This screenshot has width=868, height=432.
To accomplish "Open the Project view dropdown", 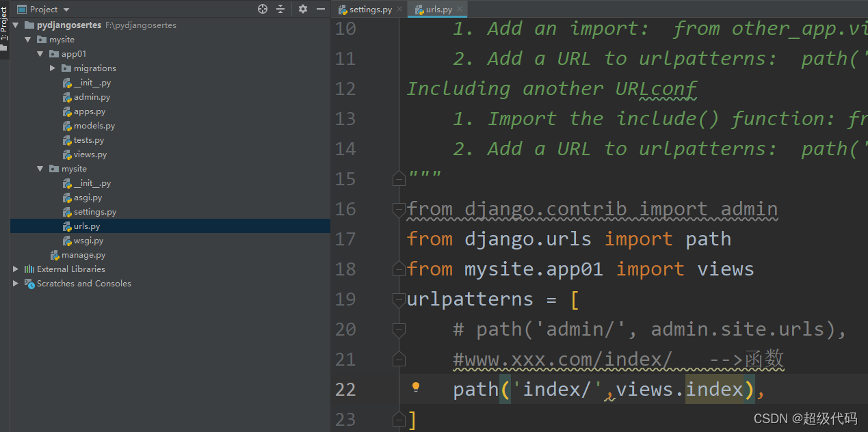I will (66, 10).
